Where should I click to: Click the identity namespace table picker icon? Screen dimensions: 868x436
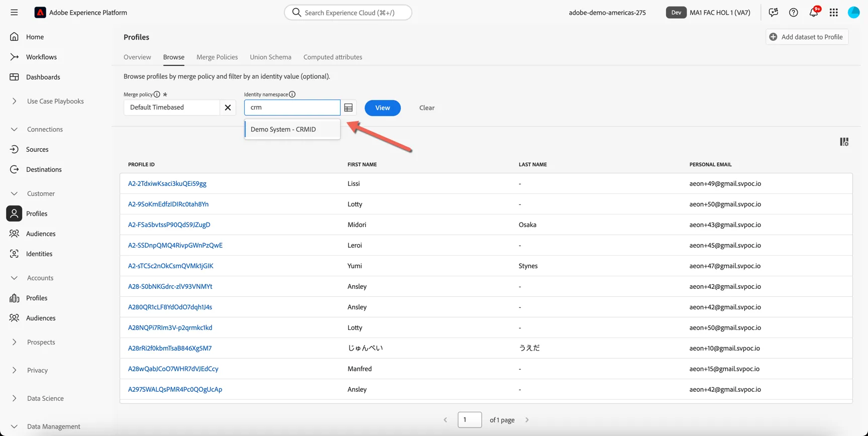pyautogui.click(x=348, y=107)
